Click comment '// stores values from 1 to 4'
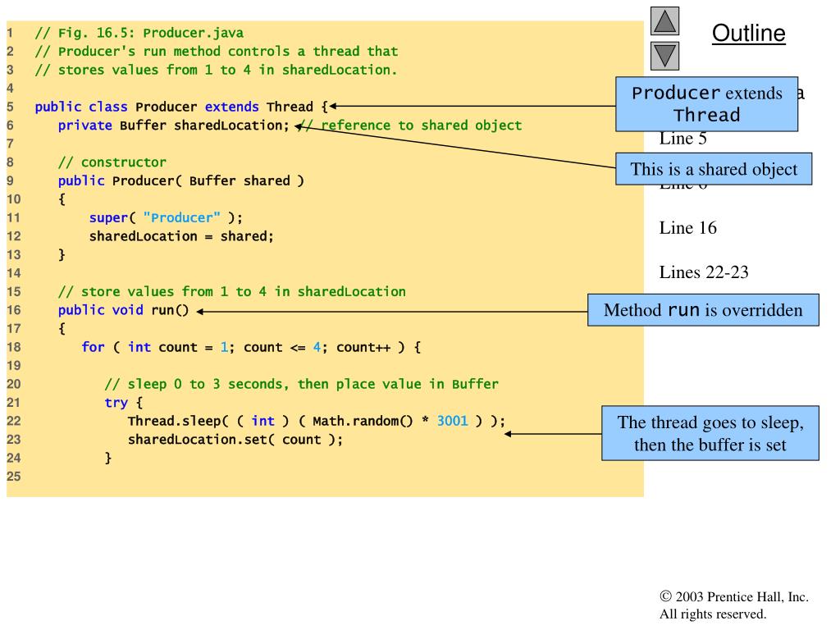The image size is (840, 630). click(x=216, y=71)
